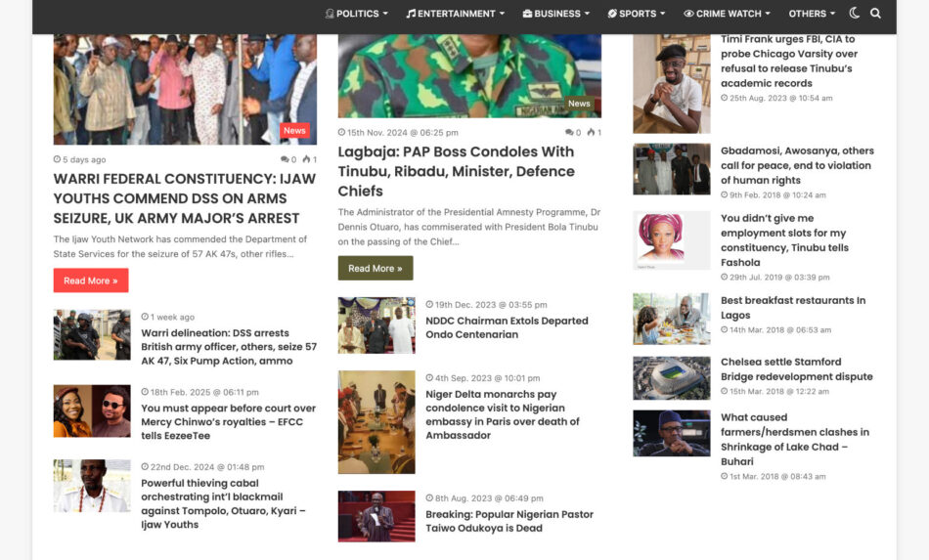Click the red News tag on Warri photo
Image resolution: width=929 pixels, height=560 pixels.
click(x=294, y=130)
